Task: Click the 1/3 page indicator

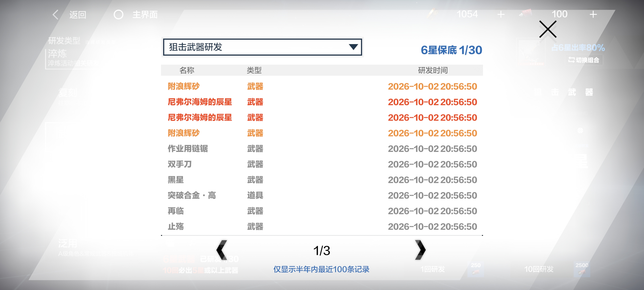Action: (x=322, y=251)
